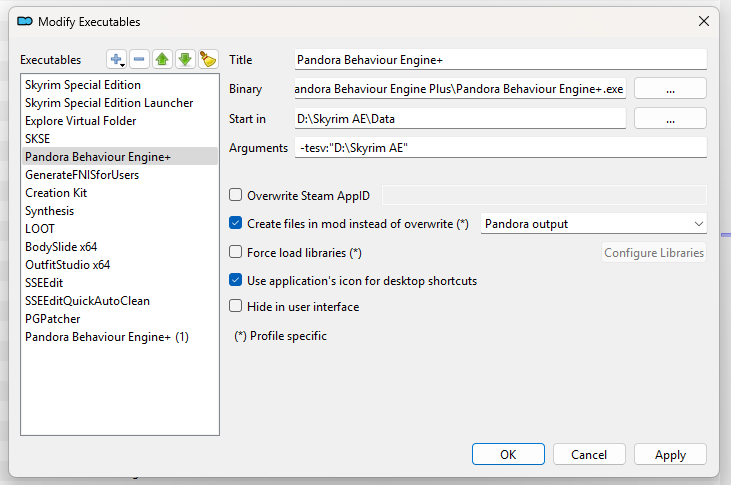Select SKSE in executables list

[120, 139]
